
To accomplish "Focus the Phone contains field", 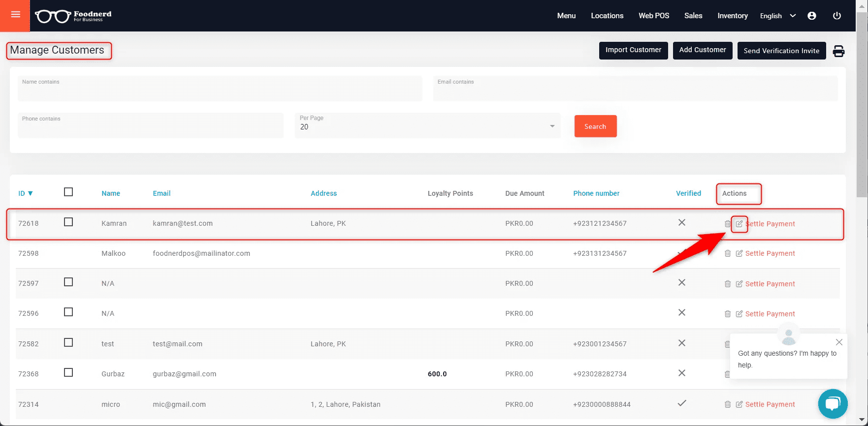I will [151, 125].
